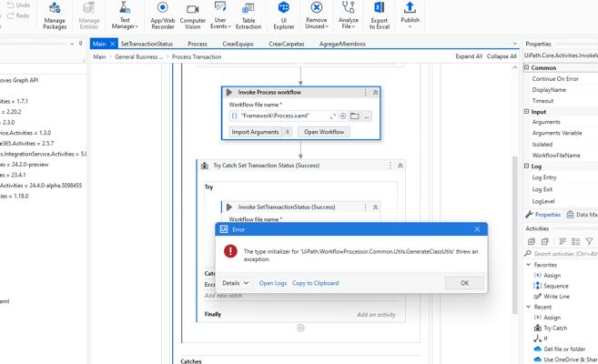Image resolution: width=598 pixels, height=364 pixels.
Task: Click the plus icon beside the workflow file name
Action: point(343,116)
